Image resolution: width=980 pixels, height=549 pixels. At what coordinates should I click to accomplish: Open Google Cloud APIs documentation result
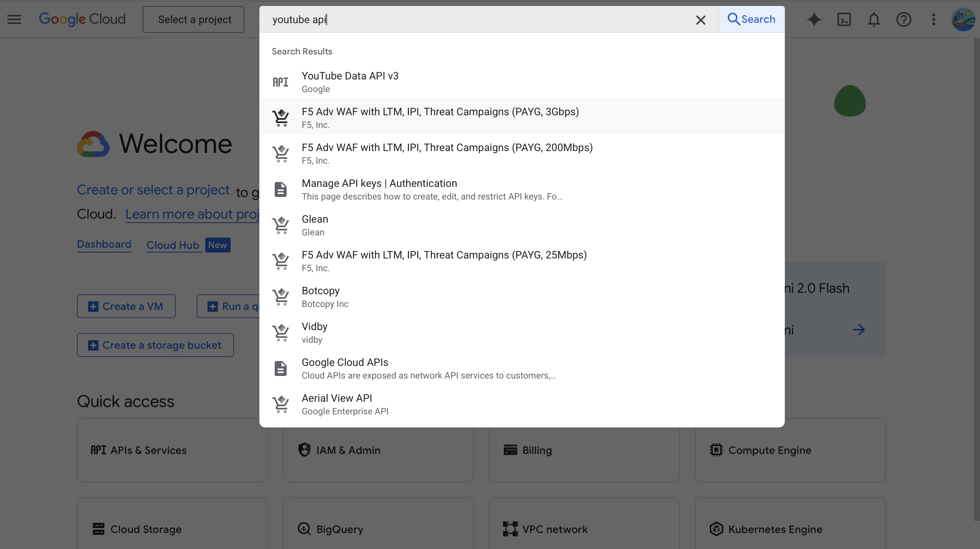pyautogui.click(x=522, y=368)
